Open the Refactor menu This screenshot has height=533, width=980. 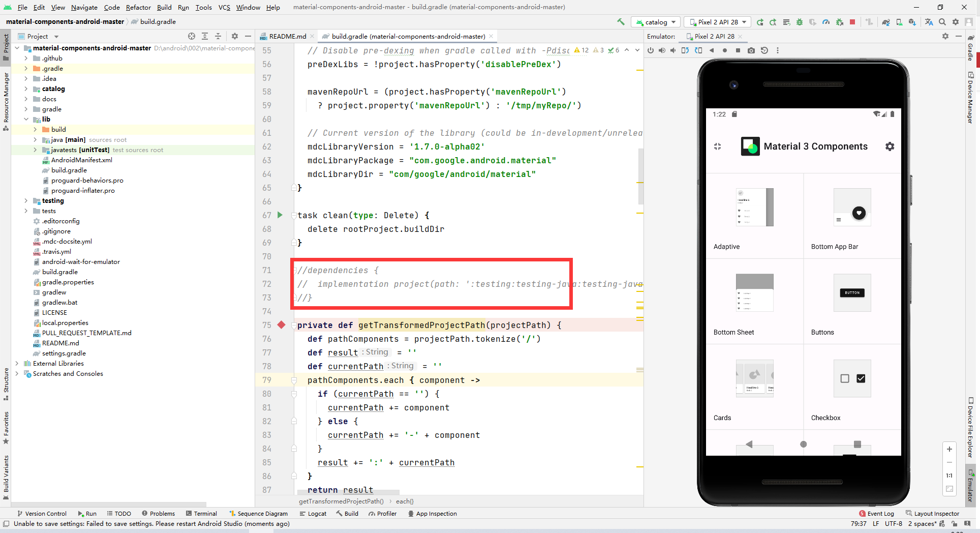tap(138, 7)
